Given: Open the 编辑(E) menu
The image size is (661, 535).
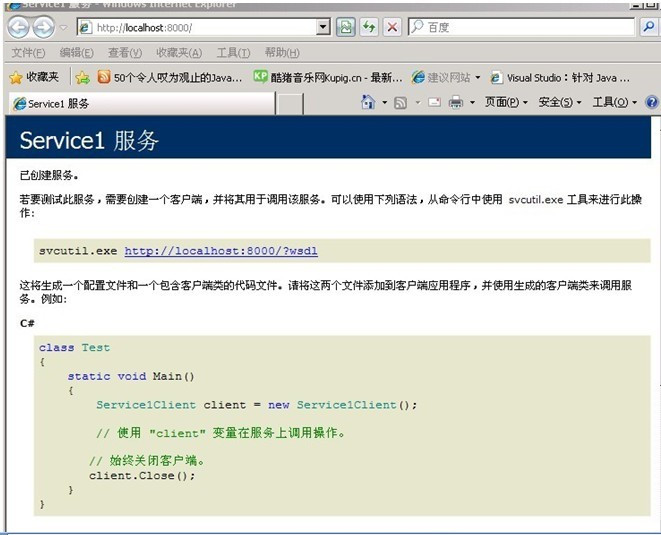Looking at the screenshot, I should 76,53.
